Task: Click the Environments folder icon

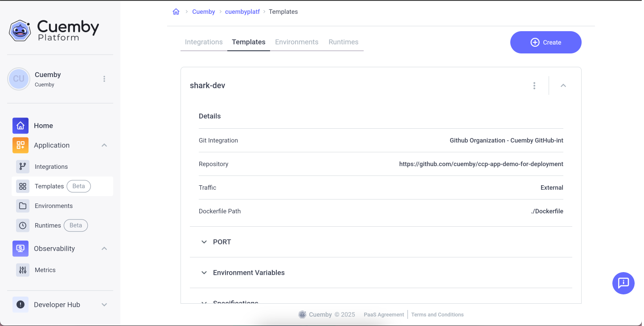Action: point(23,206)
